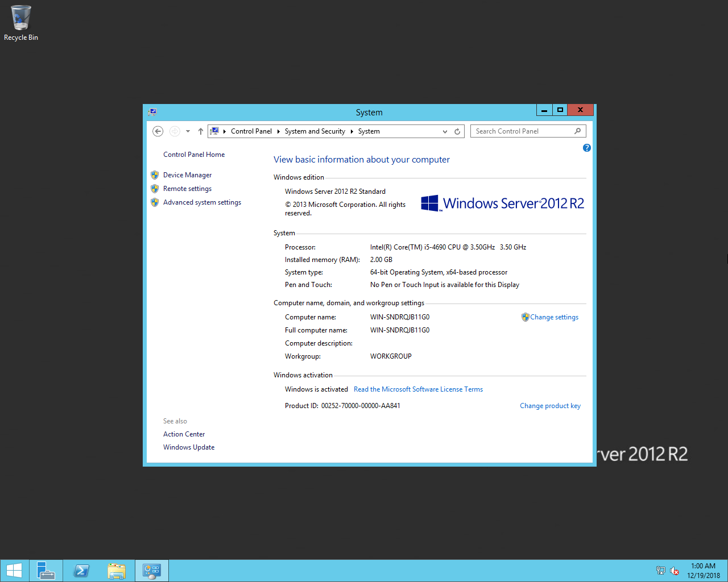This screenshot has width=728, height=582.
Task: Expand arrow before Control Panel breadcrumb
Action: 225,131
